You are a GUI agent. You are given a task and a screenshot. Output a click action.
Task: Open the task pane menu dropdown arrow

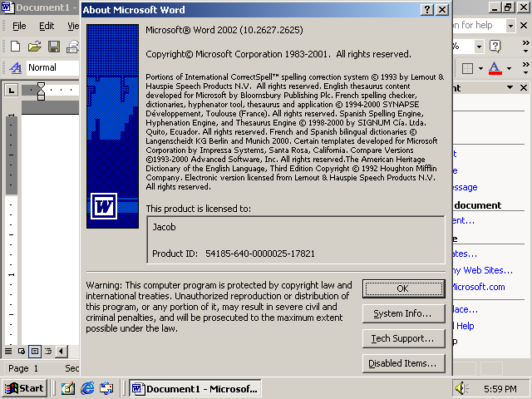(x=510, y=87)
